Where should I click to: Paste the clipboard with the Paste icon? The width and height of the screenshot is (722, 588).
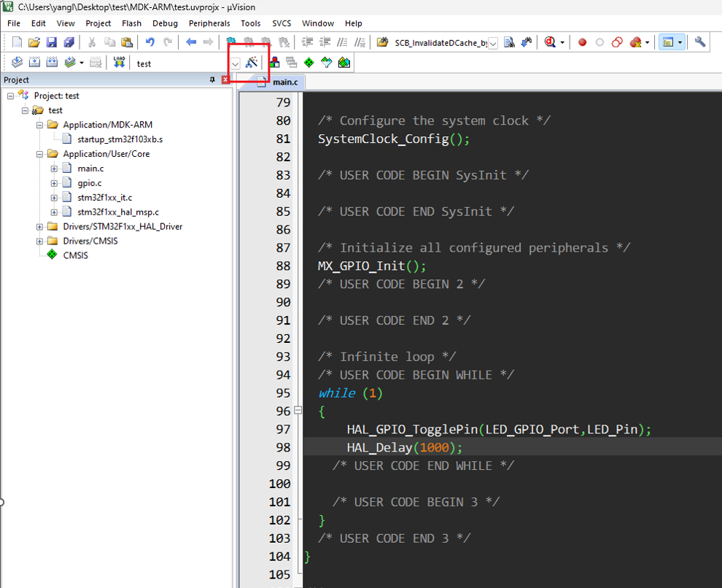pos(127,42)
